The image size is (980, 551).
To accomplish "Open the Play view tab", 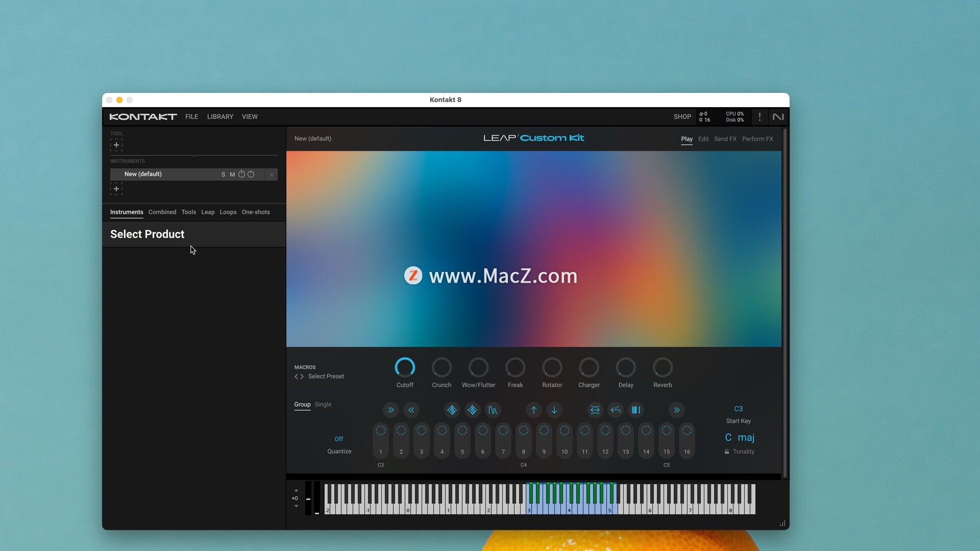I will (x=687, y=139).
